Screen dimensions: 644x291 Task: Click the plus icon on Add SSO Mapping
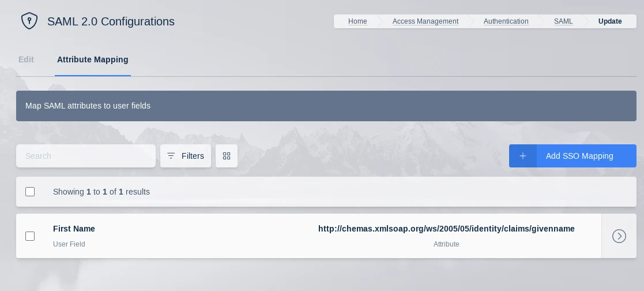[x=523, y=156]
